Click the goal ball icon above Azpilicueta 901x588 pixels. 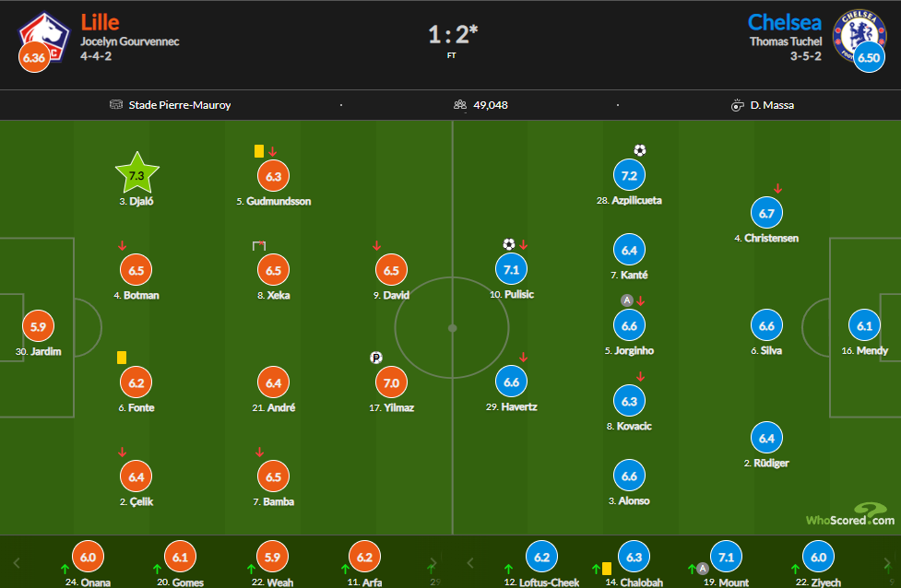640,150
